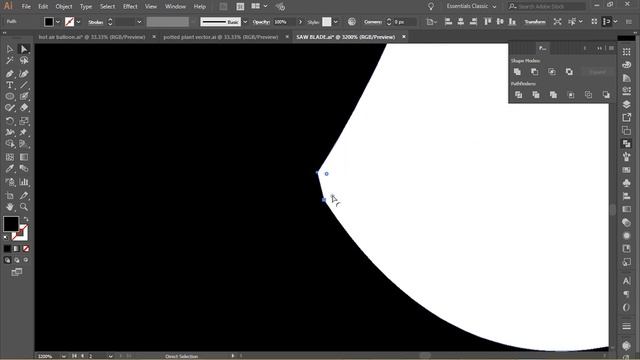Open the Window menu
This screenshot has height=360, width=640.
(x=175, y=7)
